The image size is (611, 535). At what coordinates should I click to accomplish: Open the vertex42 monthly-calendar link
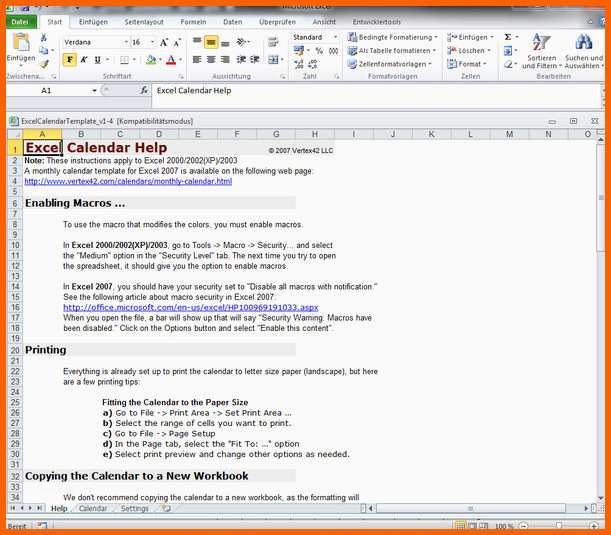[128, 181]
